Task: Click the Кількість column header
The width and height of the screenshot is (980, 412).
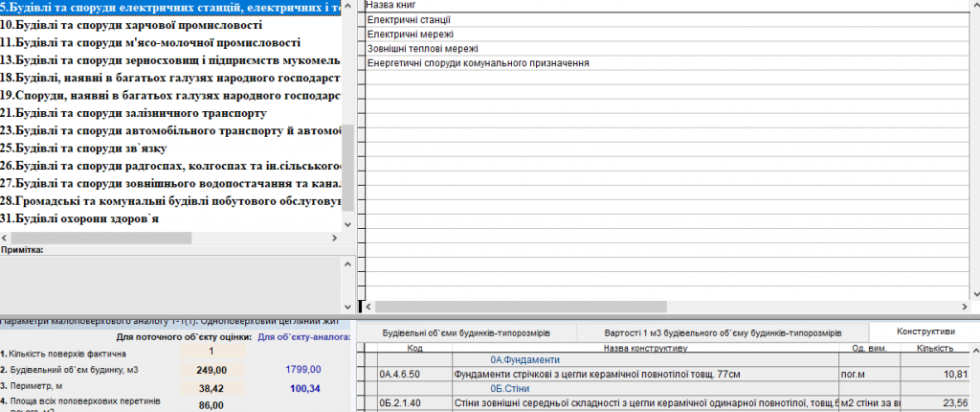Action: [936, 348]
